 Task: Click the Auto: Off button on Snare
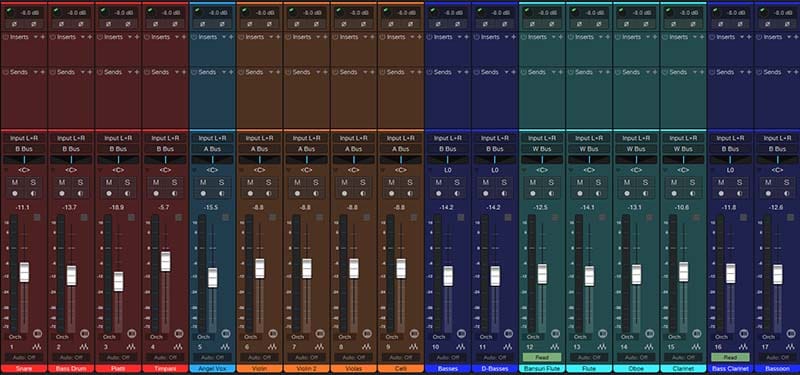(24, 358)
